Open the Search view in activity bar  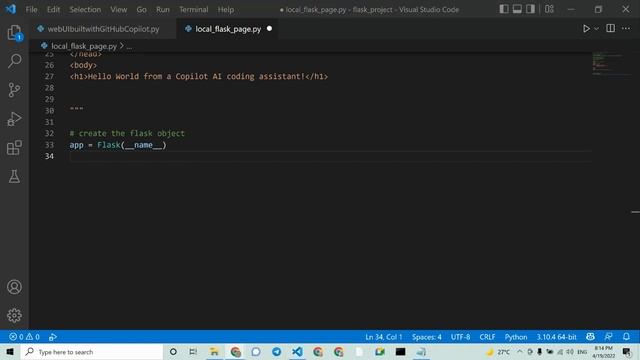click(x=14, y=61)
